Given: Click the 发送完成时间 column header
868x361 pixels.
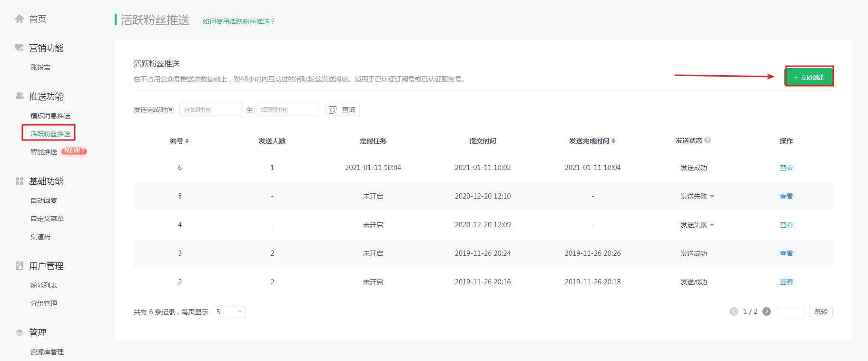Looking at the screenshot, I should click(589, 141).
